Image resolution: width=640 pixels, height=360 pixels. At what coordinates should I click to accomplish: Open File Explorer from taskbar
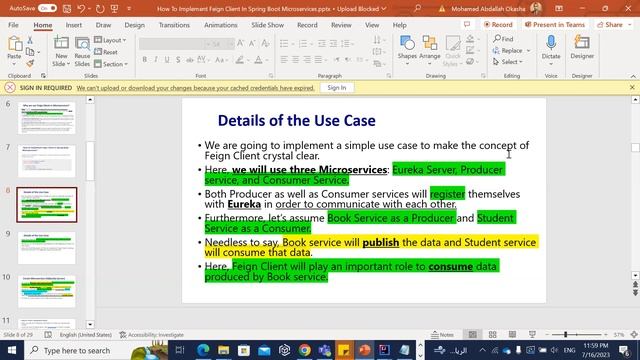(223, 350)
